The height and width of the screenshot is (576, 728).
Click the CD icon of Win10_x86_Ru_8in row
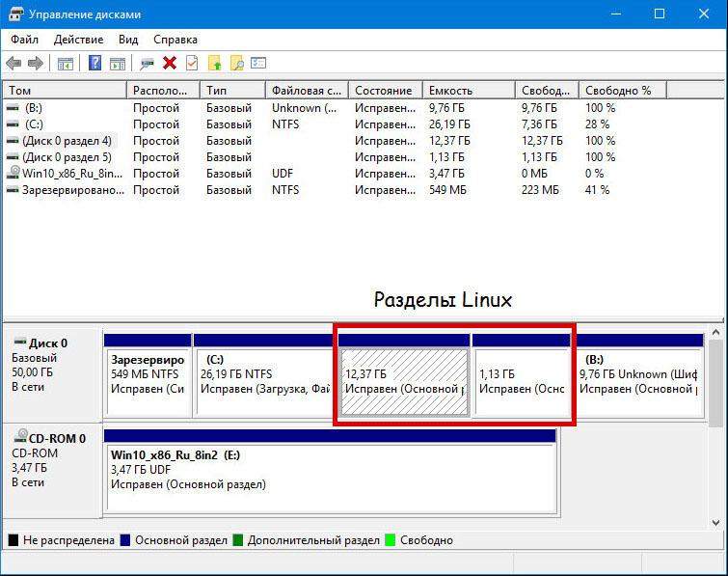[13, 173]
